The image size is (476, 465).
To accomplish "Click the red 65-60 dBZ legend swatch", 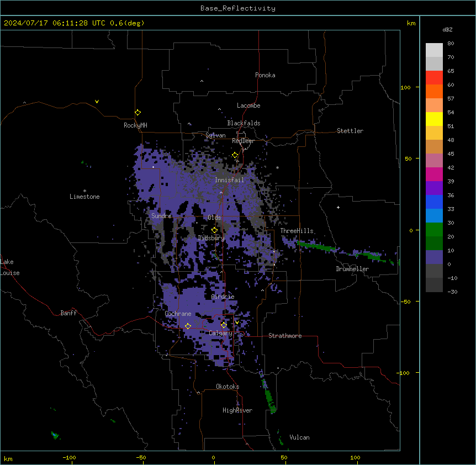I will point(434,78).
